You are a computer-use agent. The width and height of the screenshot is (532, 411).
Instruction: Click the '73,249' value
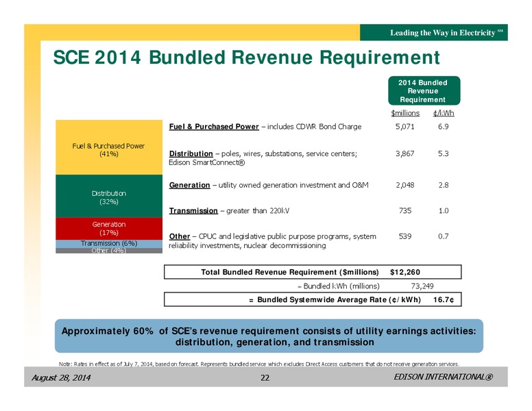pos(422,286)
